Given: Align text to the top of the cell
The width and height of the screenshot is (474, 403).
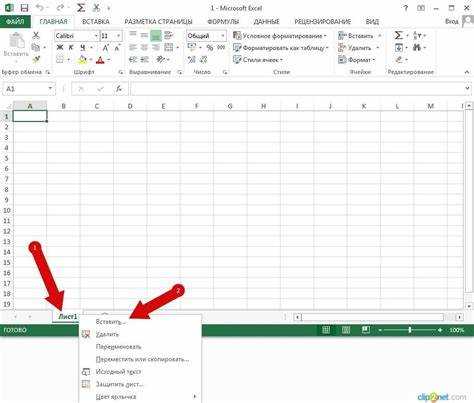Looking at the screenshot, I should click(x=133, y=35).
